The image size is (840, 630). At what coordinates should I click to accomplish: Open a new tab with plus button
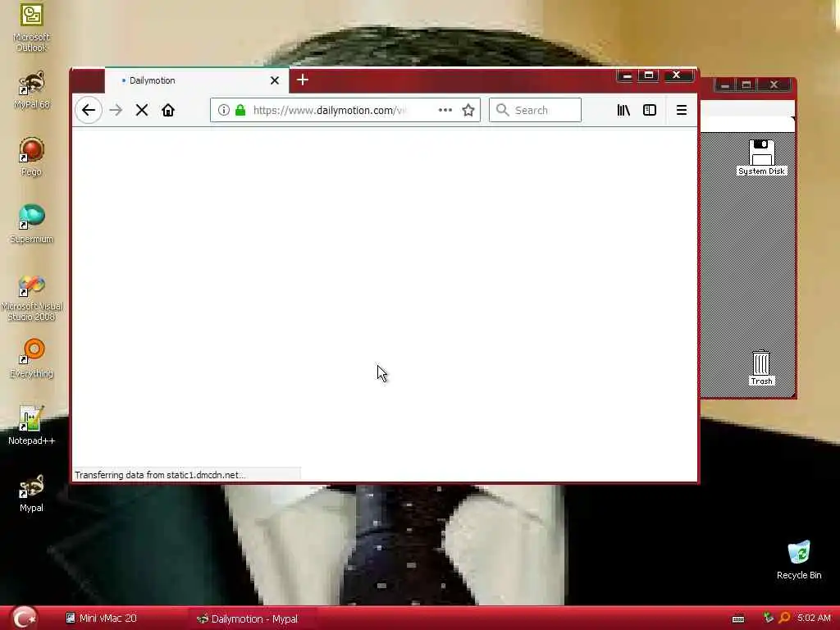coord(303,80)
